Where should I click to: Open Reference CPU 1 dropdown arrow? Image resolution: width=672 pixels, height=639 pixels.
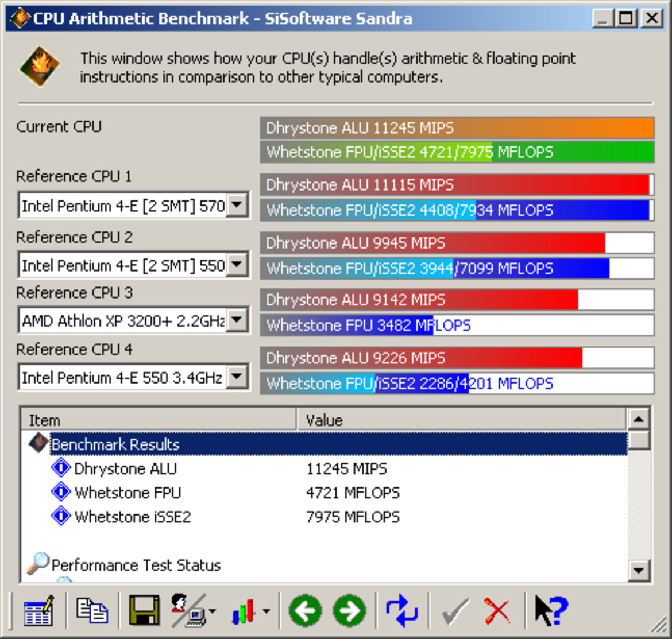(x=237, y=205)
